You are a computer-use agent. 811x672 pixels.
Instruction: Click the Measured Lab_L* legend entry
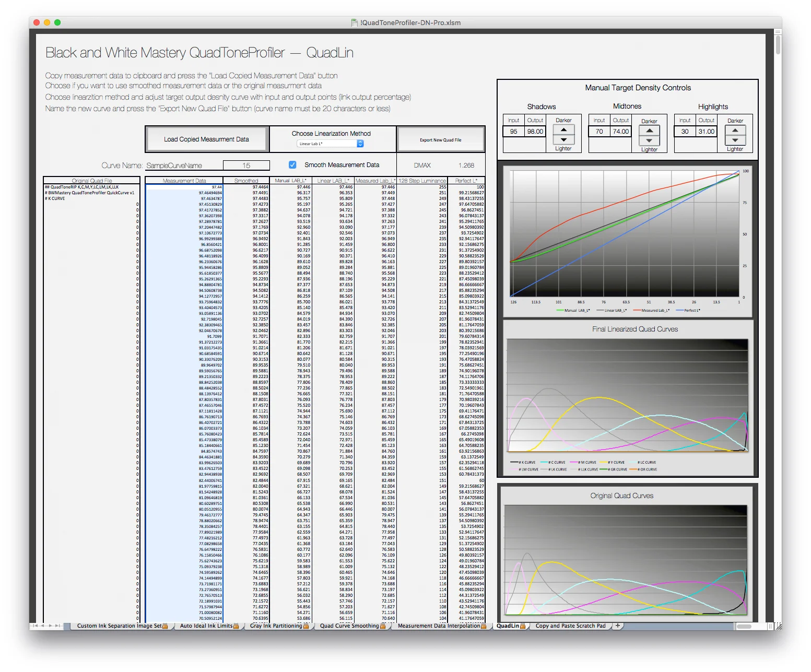(652, 310)
